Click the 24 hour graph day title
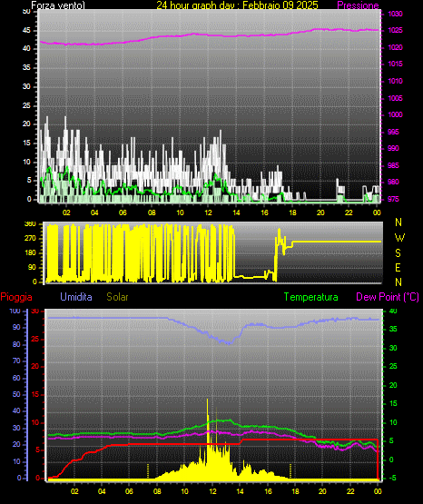 (x=237, y=5)
